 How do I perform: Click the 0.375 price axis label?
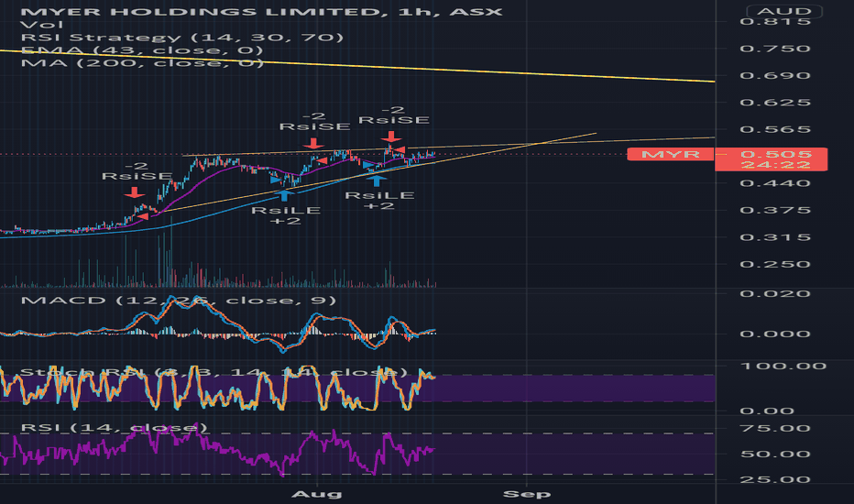tap(775, 211)
